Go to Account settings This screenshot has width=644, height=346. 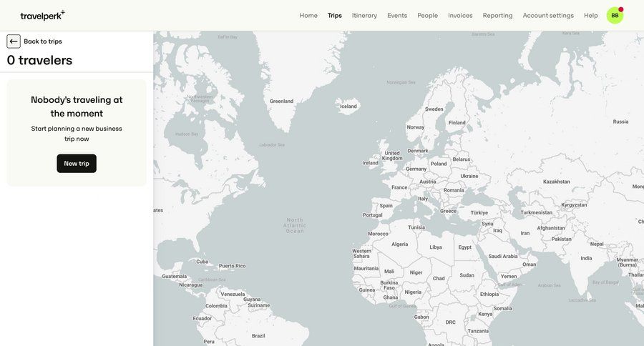[x=548, y=15]
